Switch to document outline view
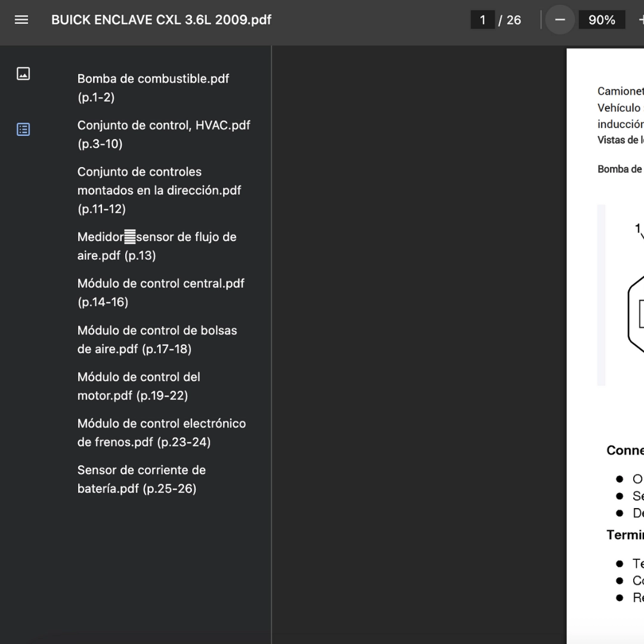Image resolution: width=644 pixels, height=644 pixels. pyautogui.click(x=23, y=130)
